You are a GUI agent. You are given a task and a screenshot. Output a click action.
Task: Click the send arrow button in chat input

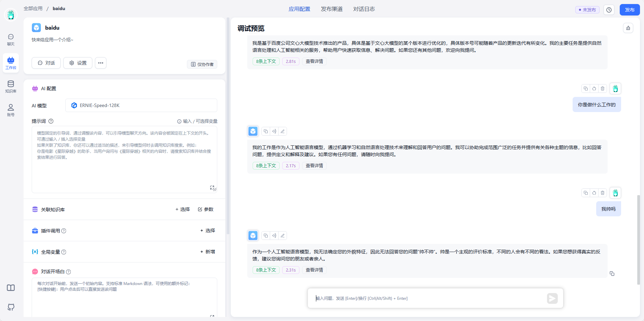point(552,298)
